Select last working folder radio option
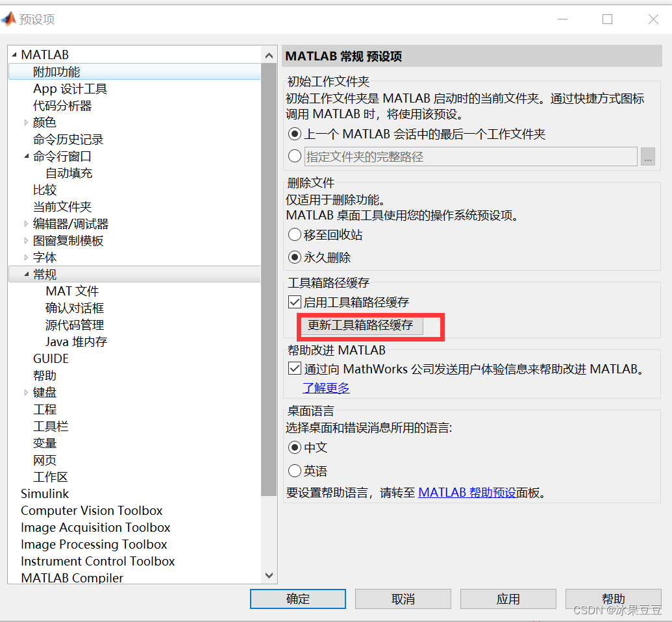 click(294, 134)
